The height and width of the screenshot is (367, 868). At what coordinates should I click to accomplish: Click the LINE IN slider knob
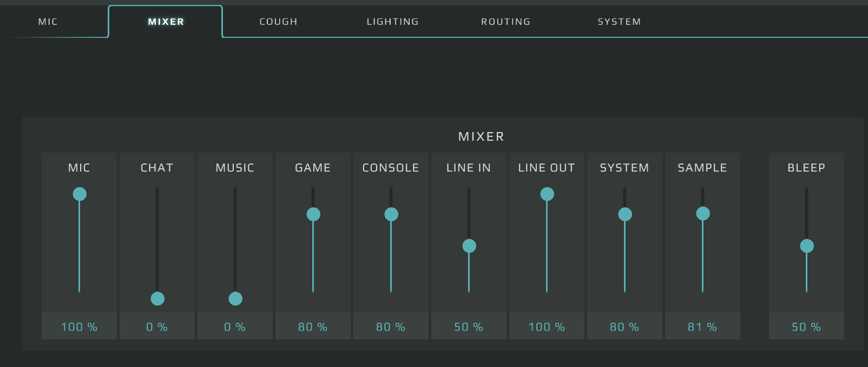coord(469,246)
